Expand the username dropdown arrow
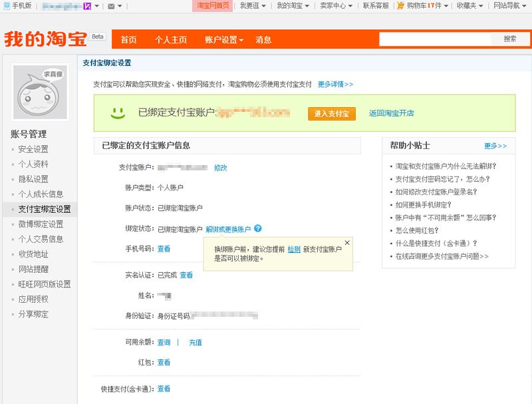 (96, 6)
